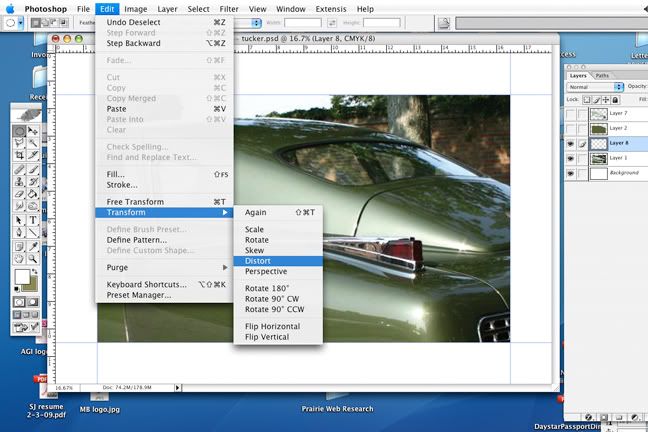This screenshot has height=432, width=648.
Task: Select the Notes tool
Action: point(19,246)
